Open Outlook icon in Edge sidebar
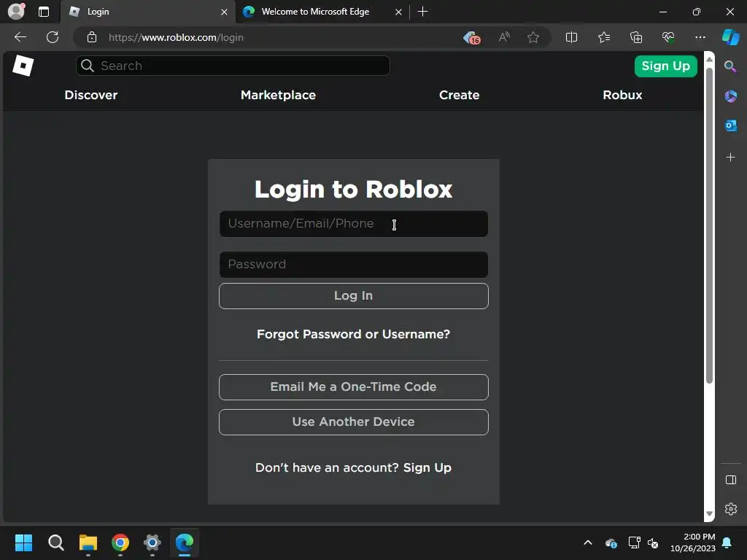This screenshot has width=747, height=560. click(730, 125)
